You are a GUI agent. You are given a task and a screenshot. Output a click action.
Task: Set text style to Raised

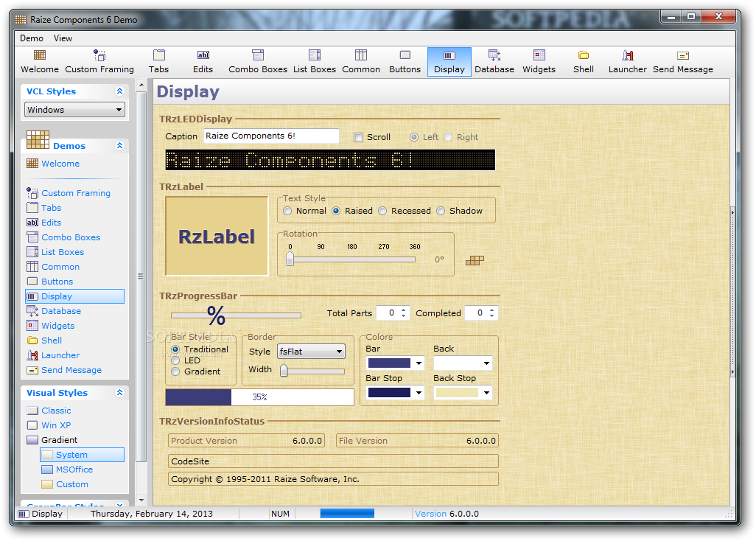[336, 211]
